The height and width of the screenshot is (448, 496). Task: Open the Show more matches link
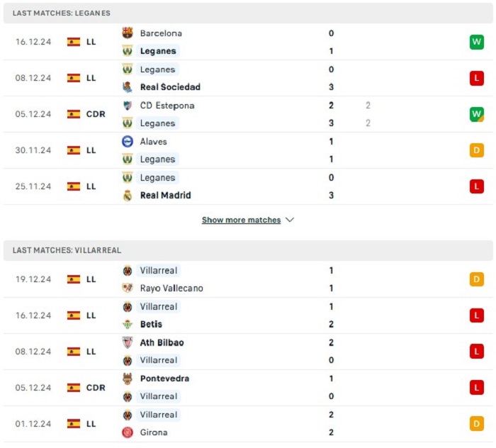(241, 220)
